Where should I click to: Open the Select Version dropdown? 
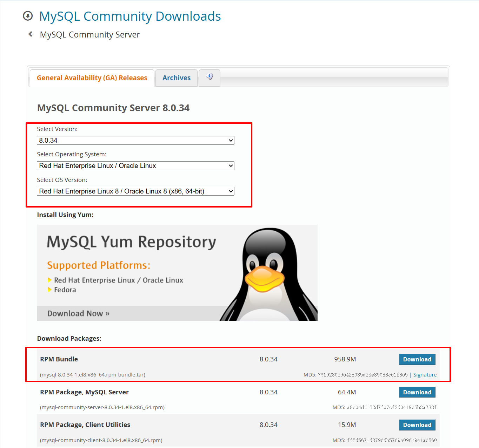click(135, 141)
